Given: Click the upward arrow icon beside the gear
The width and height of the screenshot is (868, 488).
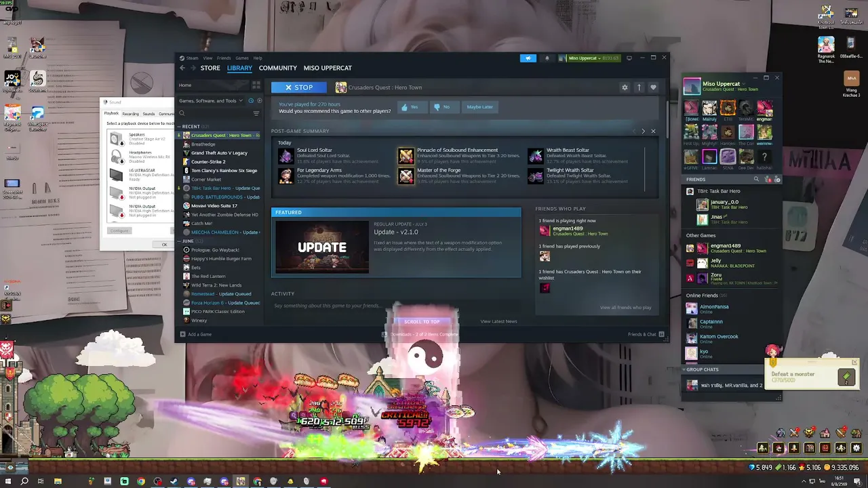Looking at the screenshot, I should (x=639, y=87).
